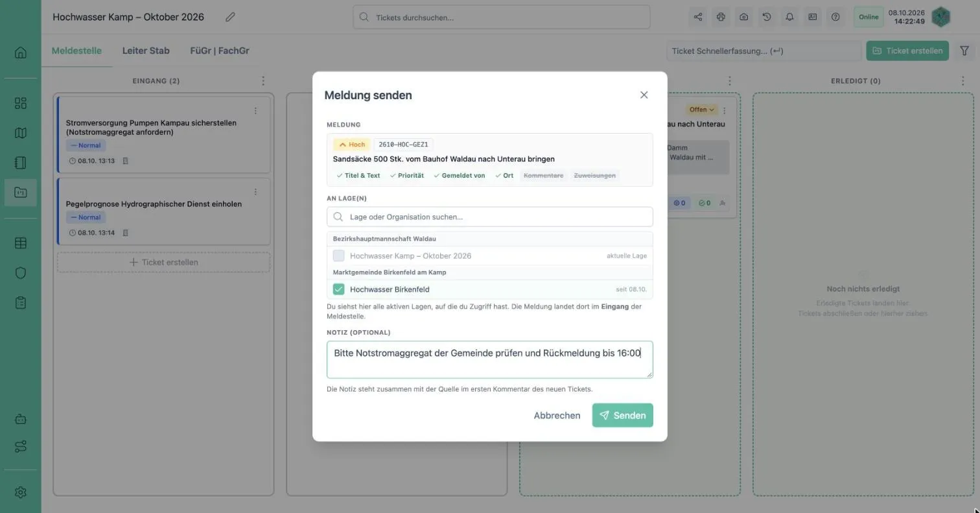The height and width of the screenshot is (513, 980).
Task: Open settings gear in sidebar
Action: (x=21, y=493)
